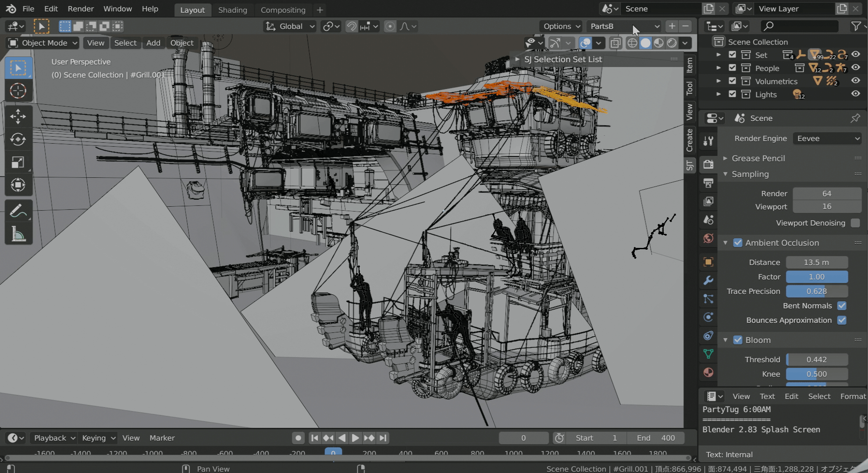Switch to the Shading workspace tab

(x=232, y=10)
